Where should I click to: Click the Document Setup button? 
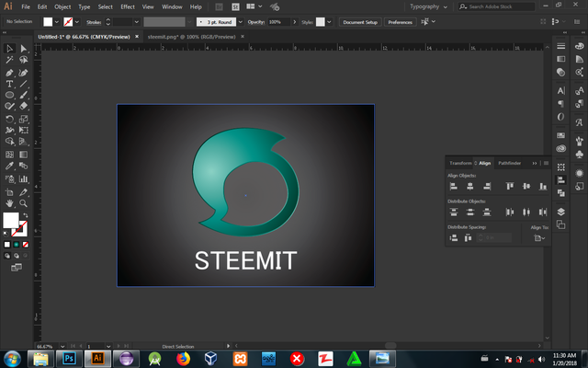359,21
